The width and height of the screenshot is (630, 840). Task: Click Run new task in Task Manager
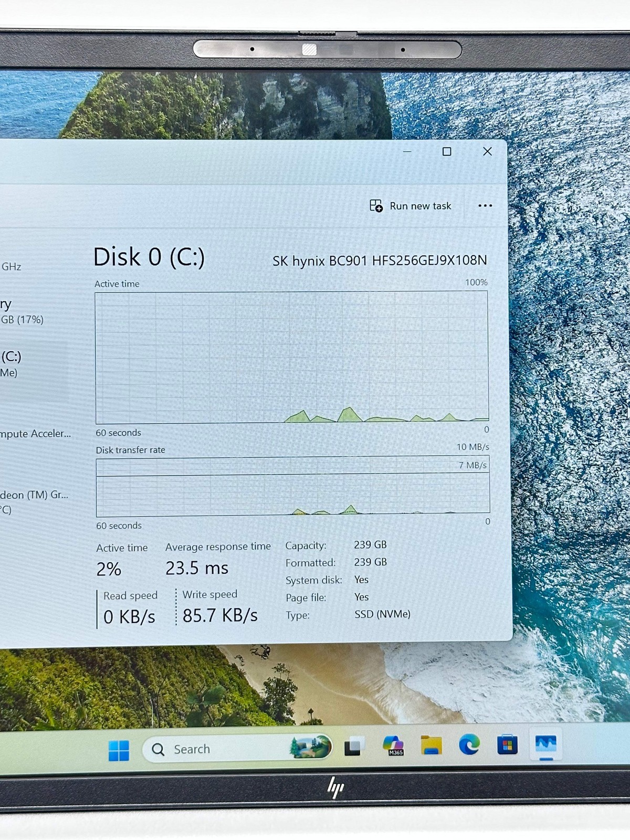411,206
